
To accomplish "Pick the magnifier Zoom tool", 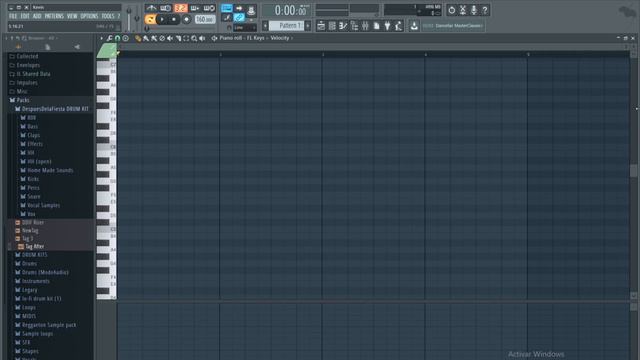I will [x=194, y=38].
